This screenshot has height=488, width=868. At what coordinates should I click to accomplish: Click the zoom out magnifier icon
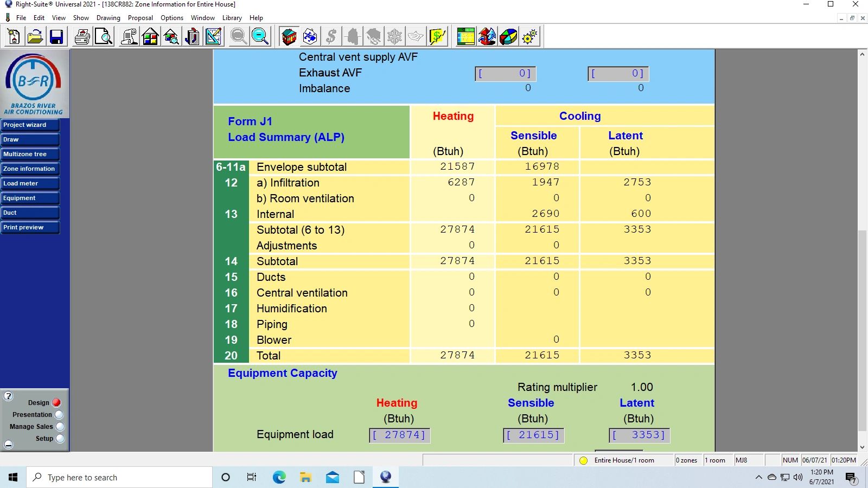click(x=260, y=37)
